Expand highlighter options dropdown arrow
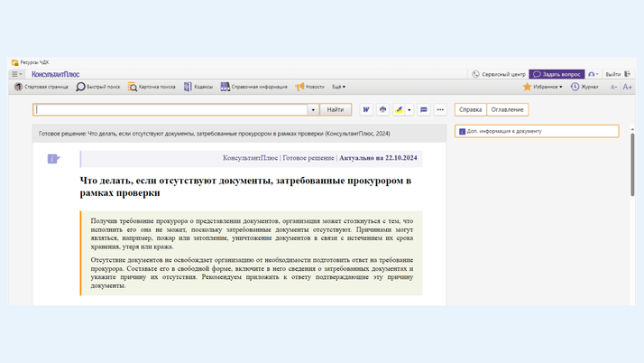 click(409, 110)
